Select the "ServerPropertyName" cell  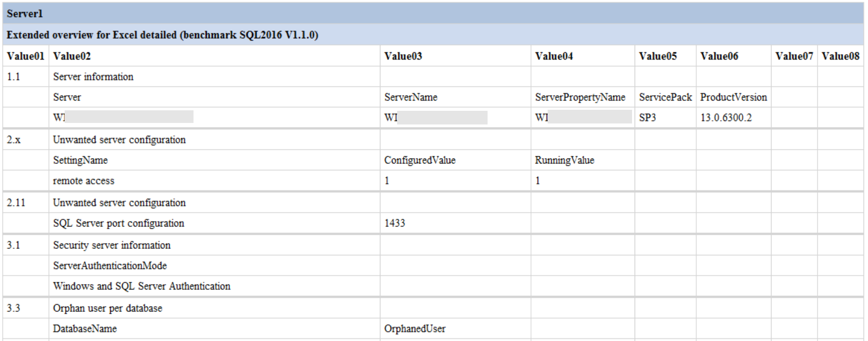(x=580, y=97)
